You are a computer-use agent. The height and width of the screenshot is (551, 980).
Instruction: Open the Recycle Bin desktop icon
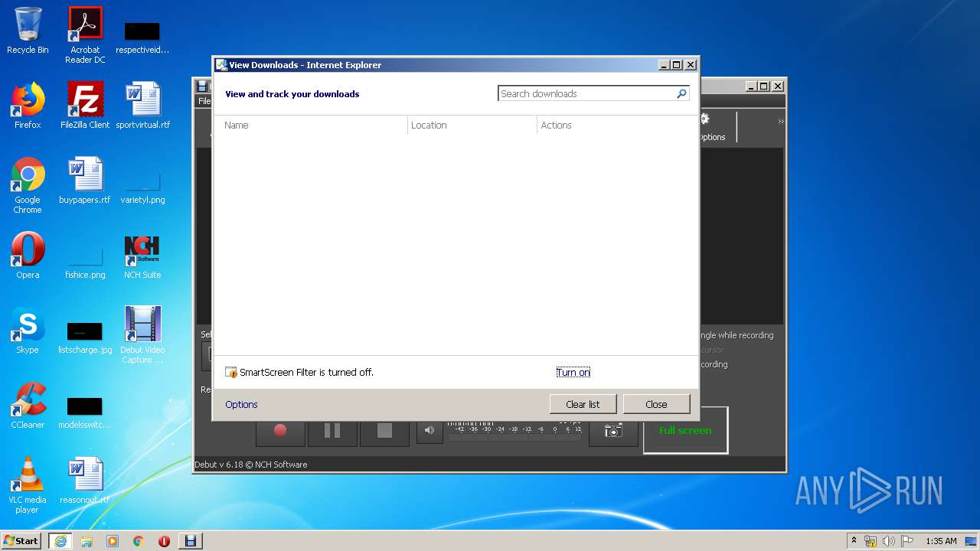(x=28, y=31)
